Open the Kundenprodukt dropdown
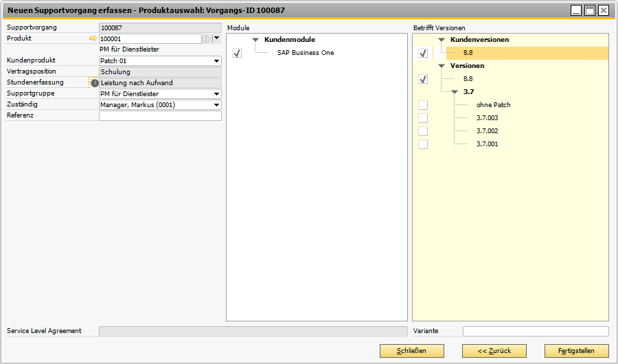 coord(217,61)
